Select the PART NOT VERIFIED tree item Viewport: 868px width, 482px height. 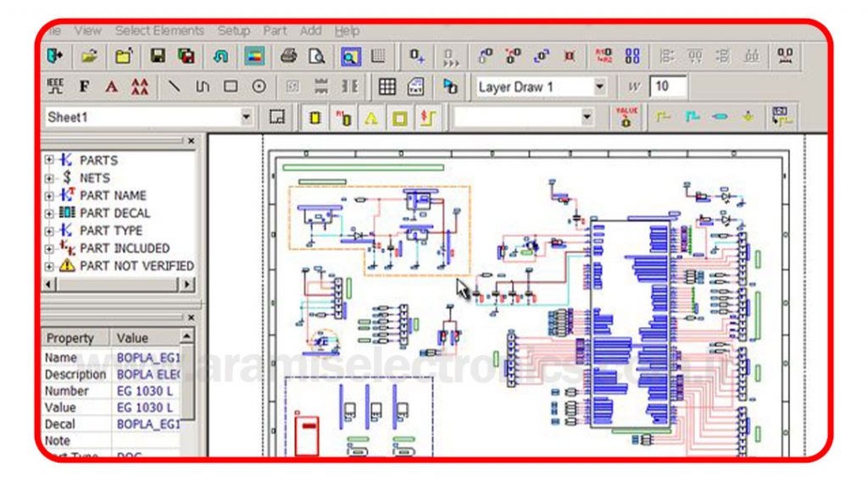tap(136, 266)
